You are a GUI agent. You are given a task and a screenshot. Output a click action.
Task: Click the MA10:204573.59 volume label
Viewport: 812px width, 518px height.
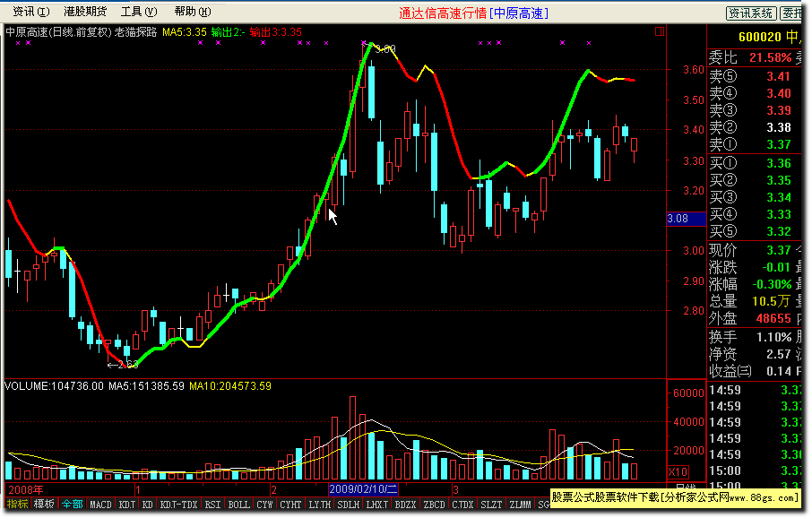click(x=230, y=386)
